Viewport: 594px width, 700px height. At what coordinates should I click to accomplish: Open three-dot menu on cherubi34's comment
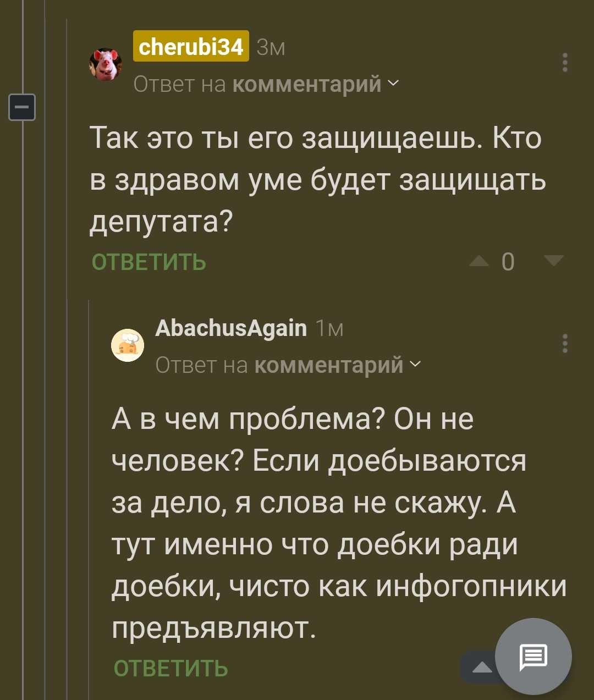coord(565,63)
